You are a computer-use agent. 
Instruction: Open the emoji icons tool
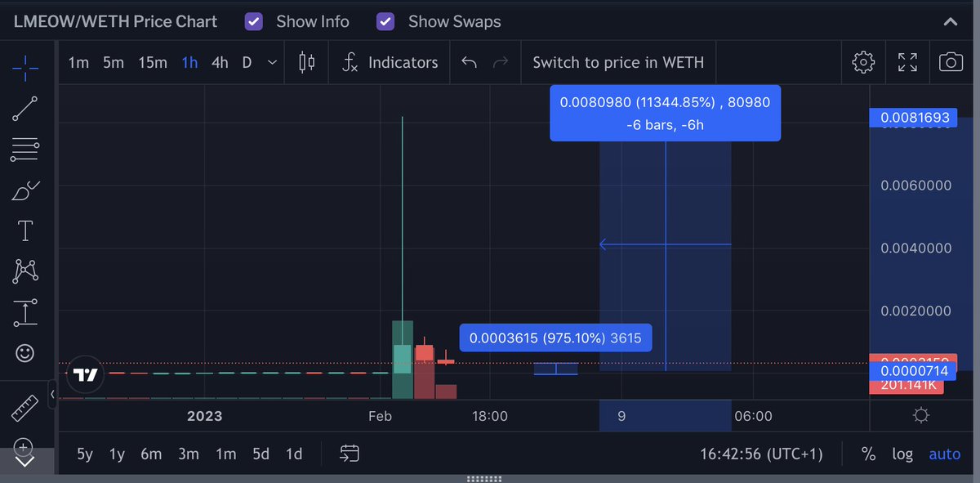25,353
